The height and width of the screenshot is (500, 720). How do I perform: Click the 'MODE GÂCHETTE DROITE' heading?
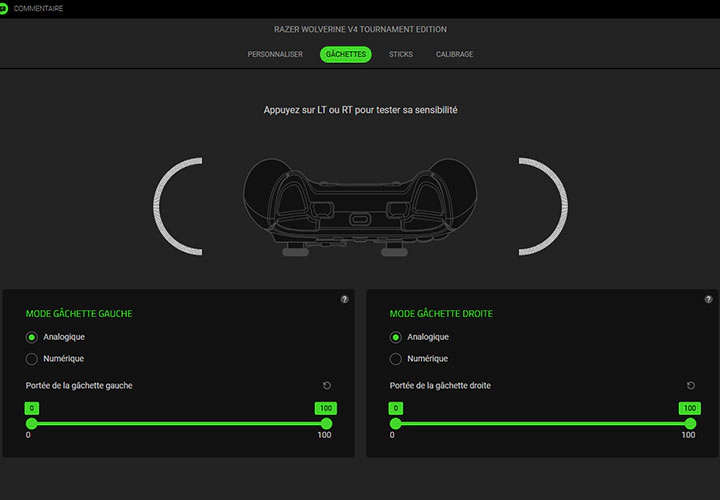pos(441,314)
